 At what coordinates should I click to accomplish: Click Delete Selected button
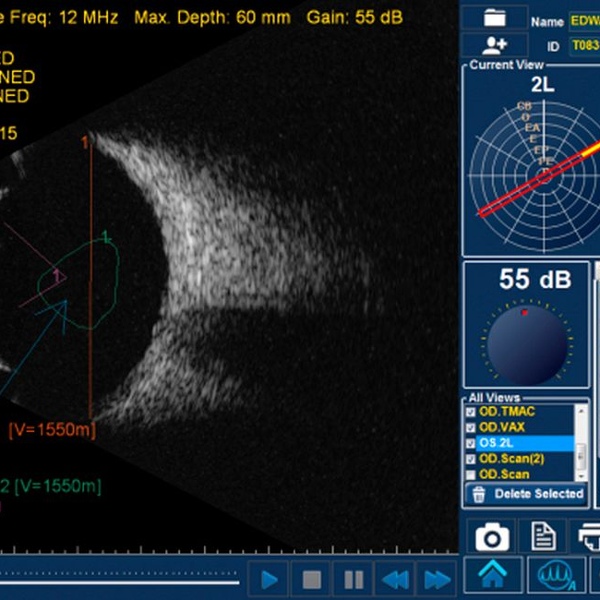point(527,494)
